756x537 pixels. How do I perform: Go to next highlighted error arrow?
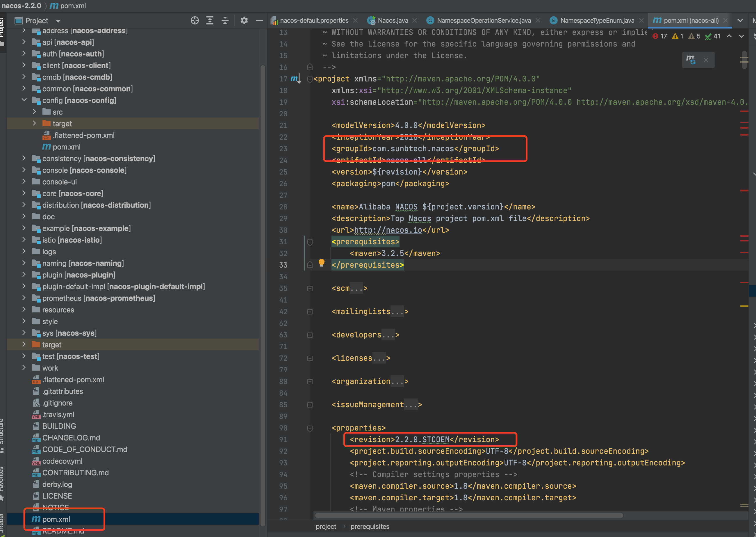741,36
